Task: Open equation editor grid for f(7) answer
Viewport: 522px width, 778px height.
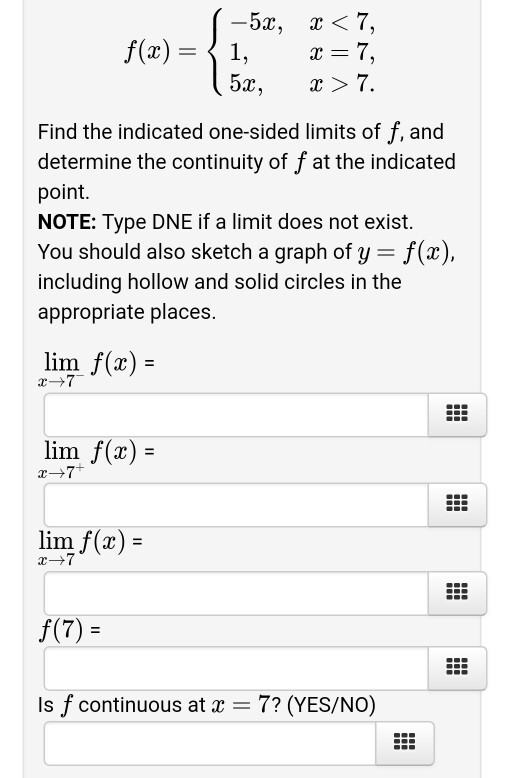Action: coord(457,668)
